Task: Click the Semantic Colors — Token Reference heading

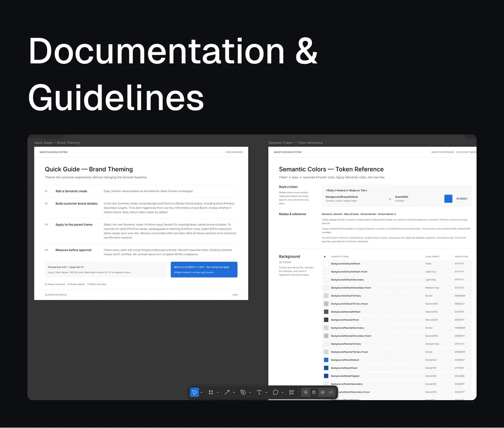Action: click(x=331, y=169)
